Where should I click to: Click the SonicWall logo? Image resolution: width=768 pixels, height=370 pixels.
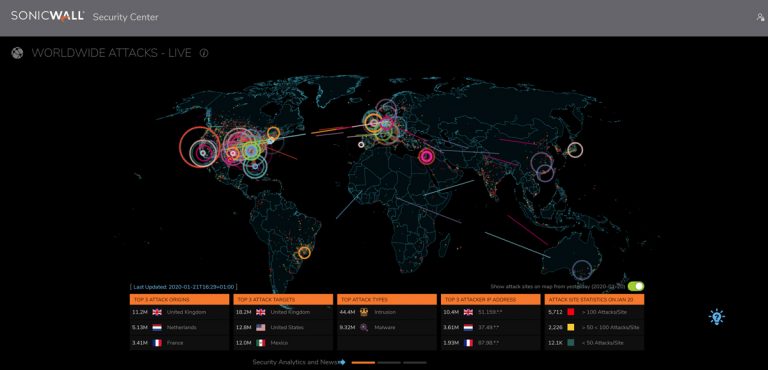(48, 17)
